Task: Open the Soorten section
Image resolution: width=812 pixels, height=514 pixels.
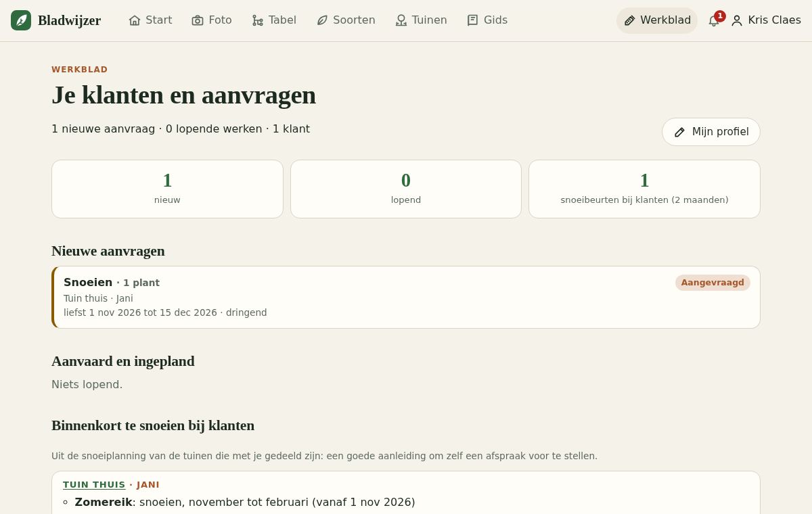Action: coord(346,20)
